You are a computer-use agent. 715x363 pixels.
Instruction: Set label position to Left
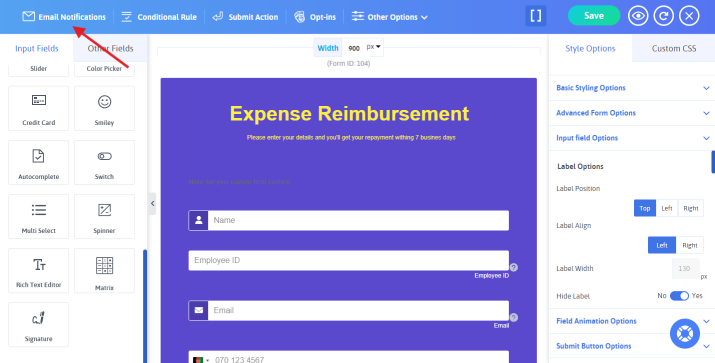(667, 208)
